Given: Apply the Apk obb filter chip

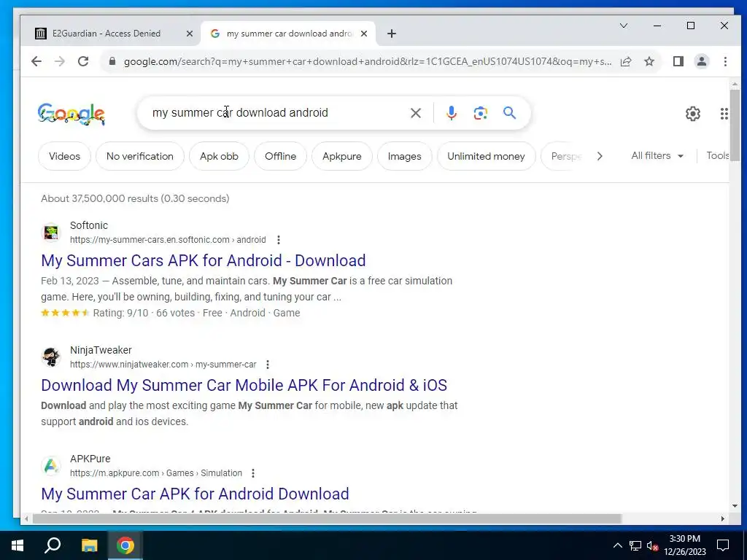Looking at the screenshot, I should [219, 156].
